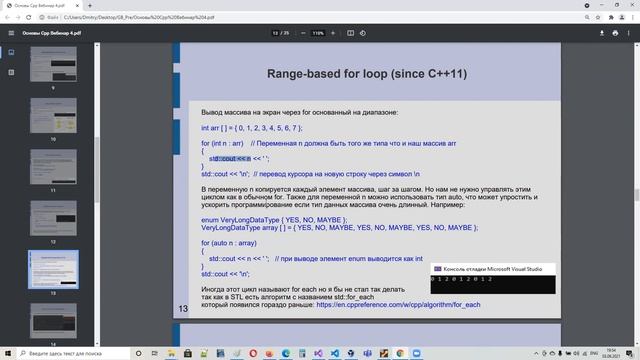The width and height of the screenshot is (640, 360).
Task: Print the PDF document
Action: click(615, 33)
